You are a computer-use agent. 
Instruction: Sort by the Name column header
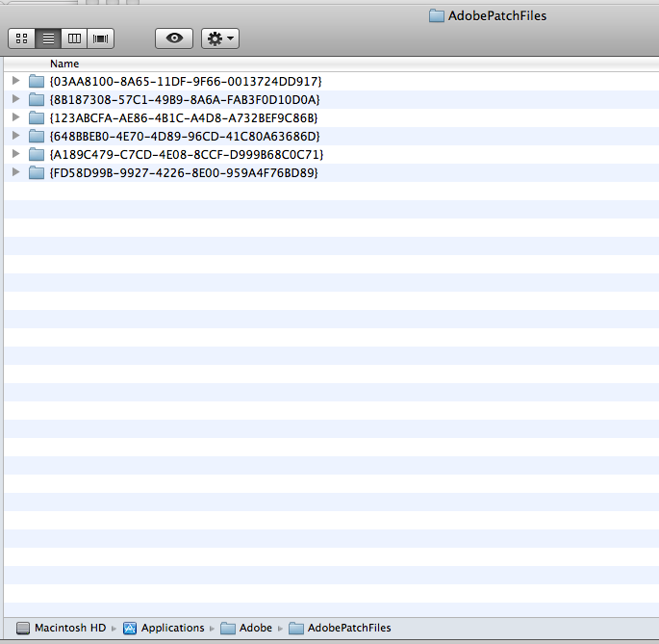pos(331,64)
